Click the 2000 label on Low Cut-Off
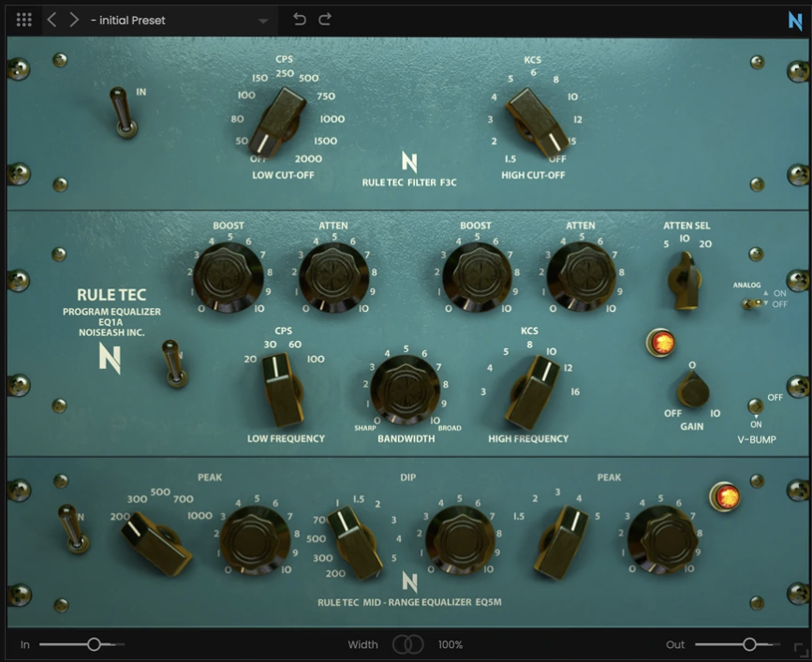 coord(309,159)
